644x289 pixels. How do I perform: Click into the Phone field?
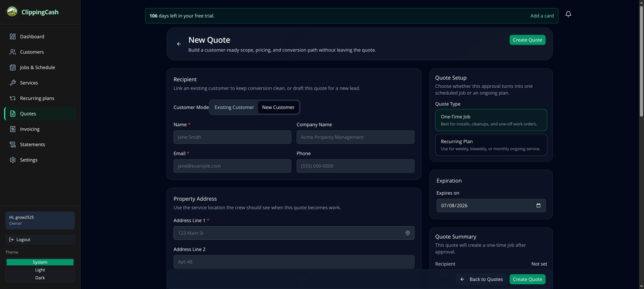point(355,166)
